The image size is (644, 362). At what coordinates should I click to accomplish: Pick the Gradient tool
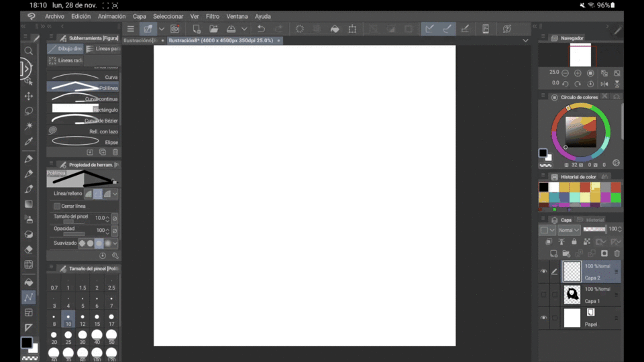(29, 204)
